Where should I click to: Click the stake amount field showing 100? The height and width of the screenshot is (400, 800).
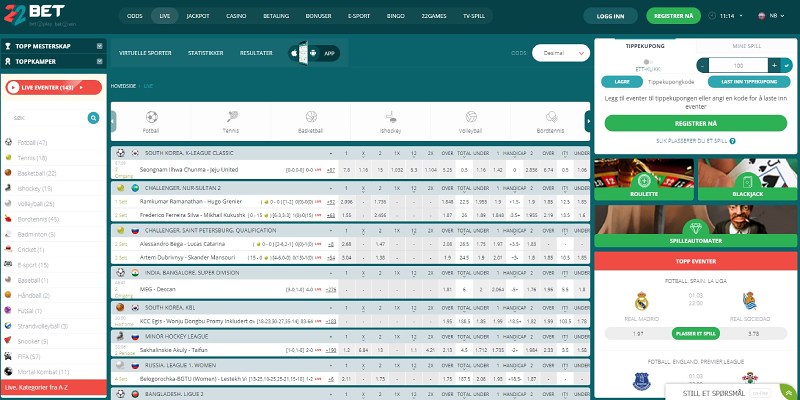click(x=738, y=65)
